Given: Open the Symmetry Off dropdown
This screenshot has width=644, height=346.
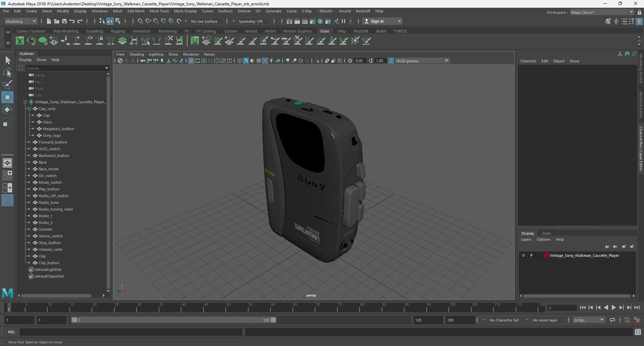Looking at the screenshot, I should point(254,21).
